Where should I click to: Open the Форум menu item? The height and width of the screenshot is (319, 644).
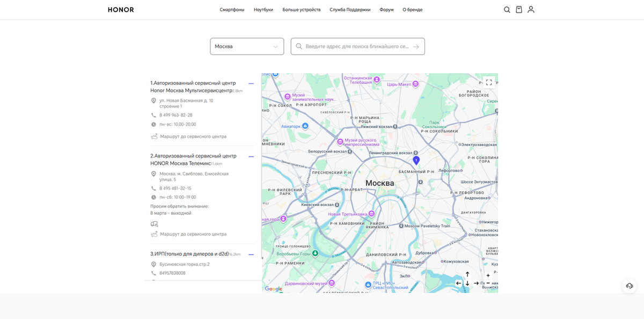tap(386, 10)
